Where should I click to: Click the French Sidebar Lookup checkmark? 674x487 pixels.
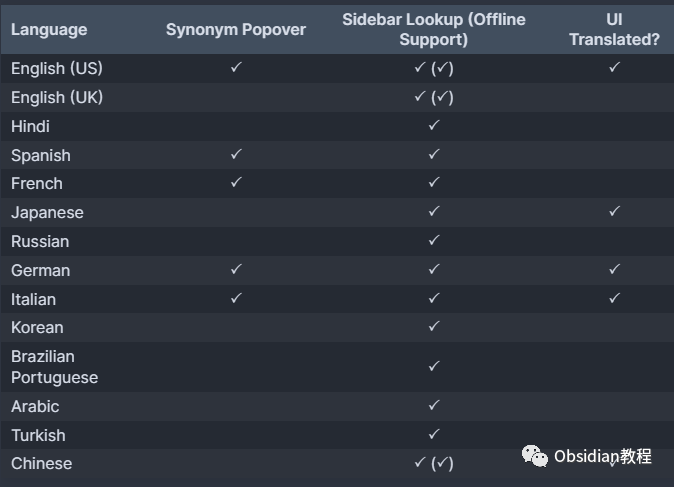(434, 183)
